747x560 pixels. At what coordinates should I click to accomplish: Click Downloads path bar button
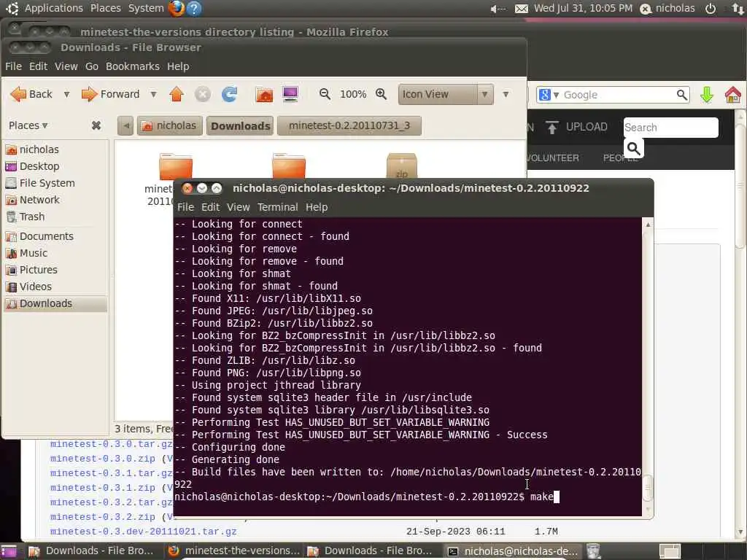point(240,125)
